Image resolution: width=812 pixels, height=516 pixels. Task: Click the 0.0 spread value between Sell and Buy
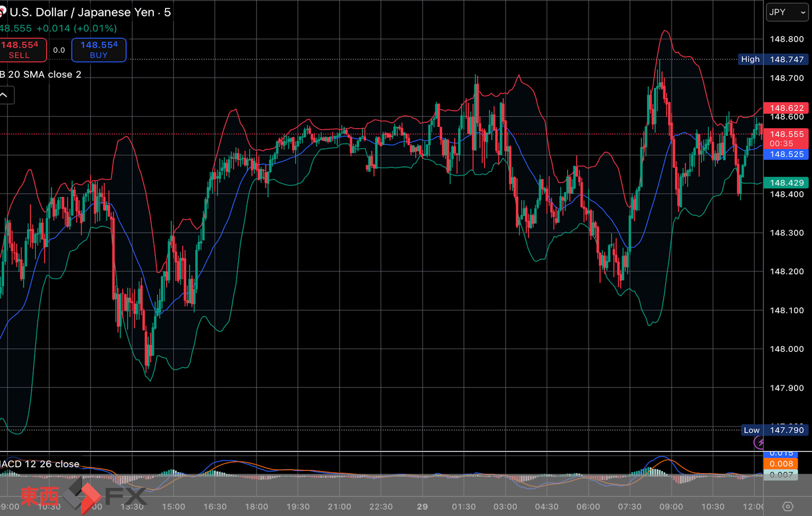click(59, 50)
